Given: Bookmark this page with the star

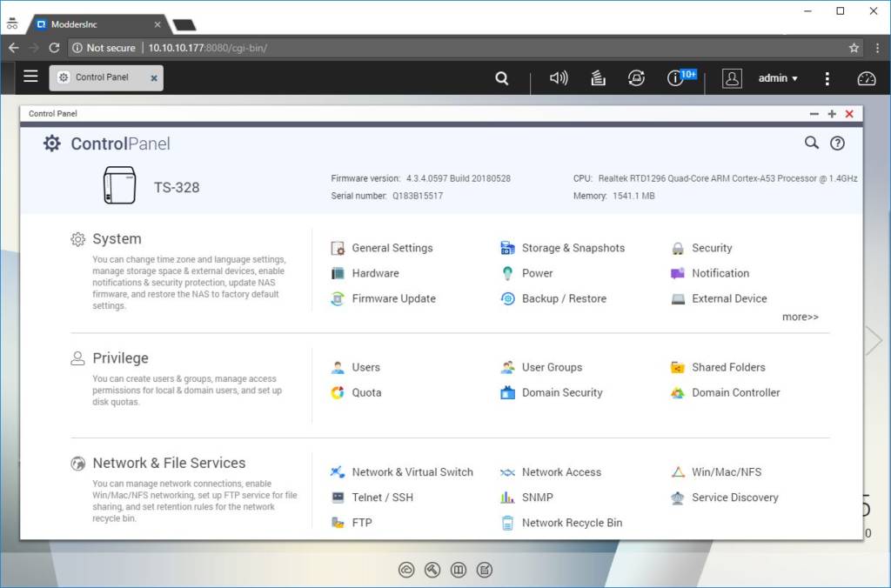Looking at the screenshot, I should coord(854,48).
